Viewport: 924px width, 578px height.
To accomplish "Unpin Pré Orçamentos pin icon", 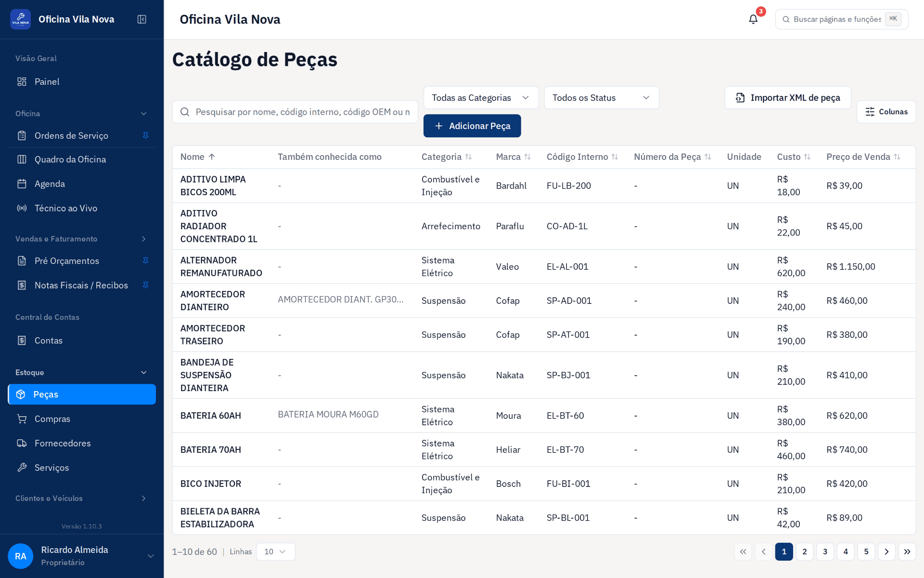I will pyautogui.click(x=145, y=261).
